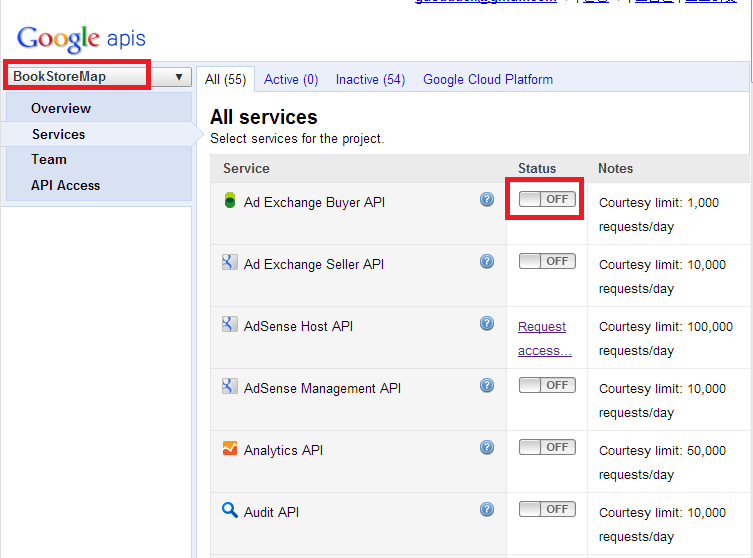Image resolution: width=753 pixels, height=558 pixels.
Task: Click the help icon for Ad Exchange Buyer API
Action: [487, 200]
